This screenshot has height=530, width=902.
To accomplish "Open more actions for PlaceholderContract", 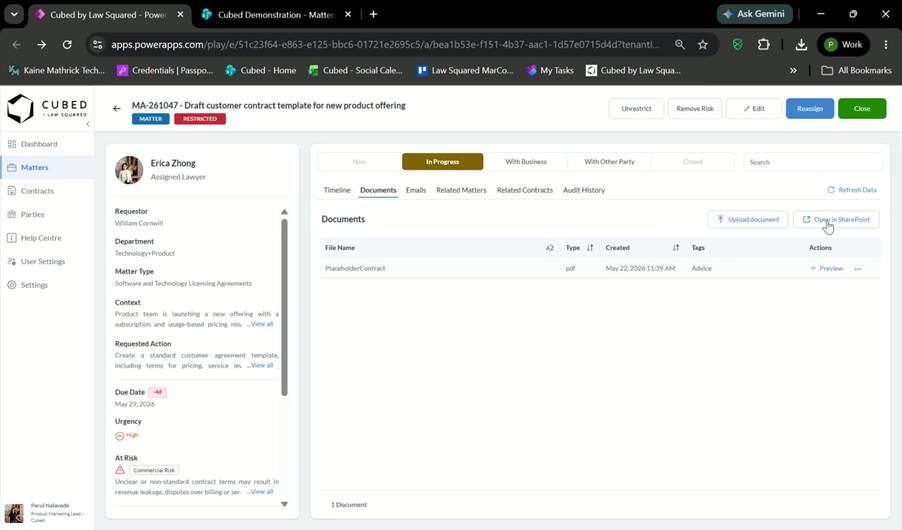I will point(858,269).
